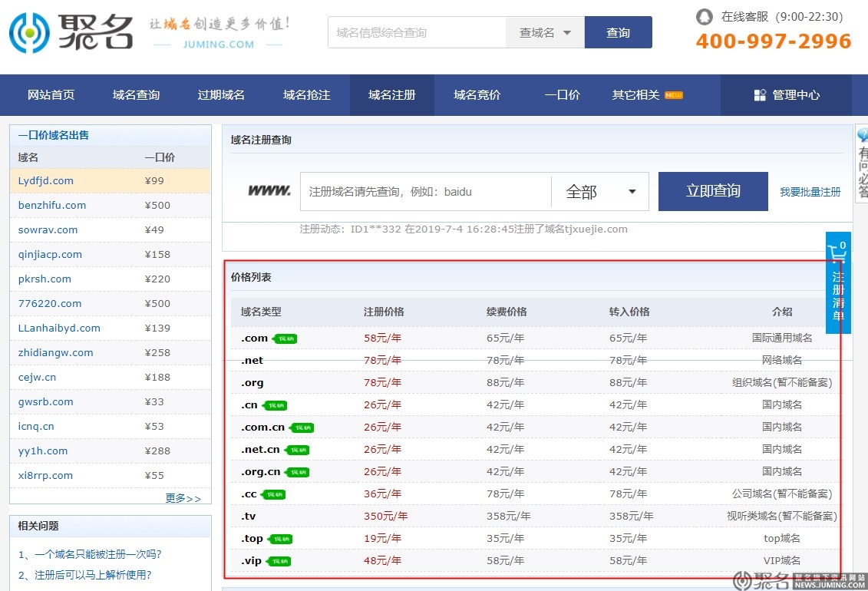Focus the domain registration query input
The width and height of the screenshot is (868, 591).
(426, 191)
